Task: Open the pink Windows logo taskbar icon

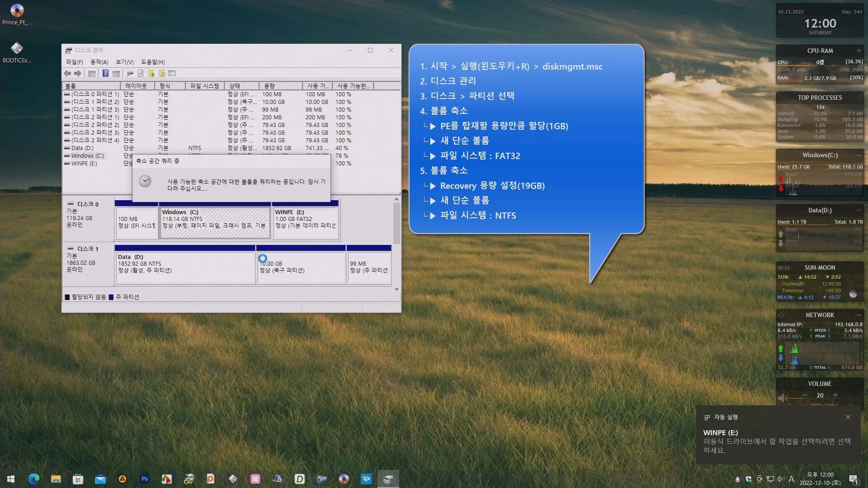Action: click(255, 479)
